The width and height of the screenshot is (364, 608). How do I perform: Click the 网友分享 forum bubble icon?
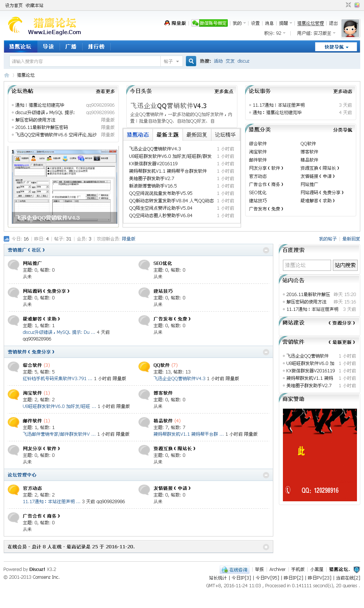coord(14,450)
